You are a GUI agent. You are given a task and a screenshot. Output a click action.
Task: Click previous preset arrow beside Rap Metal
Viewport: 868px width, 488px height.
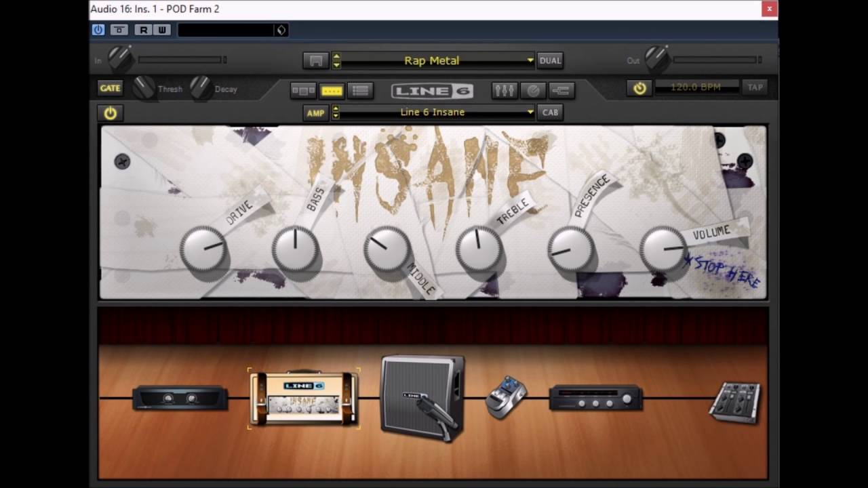[336, 56]
